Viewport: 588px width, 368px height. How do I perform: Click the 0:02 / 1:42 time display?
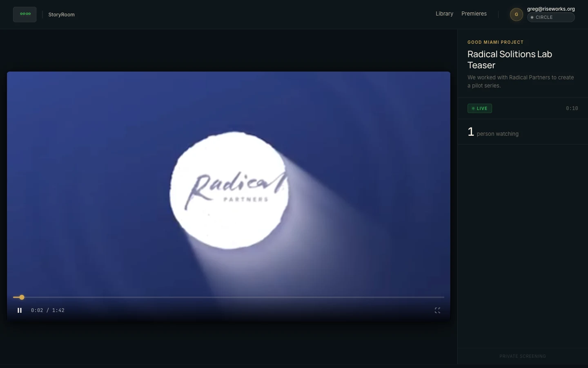click(48, 310)
